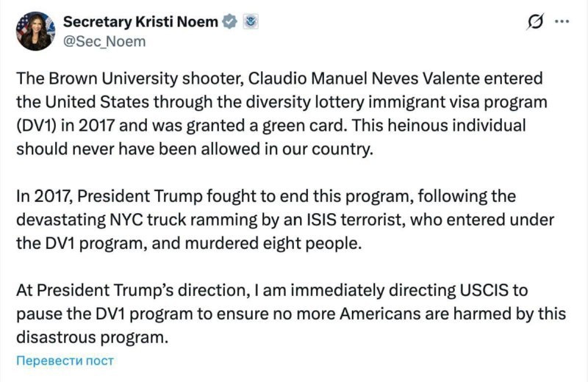Click "At President Trump's direction" text
This screenshot has width=588, height=382.
[x=123, y=290]
